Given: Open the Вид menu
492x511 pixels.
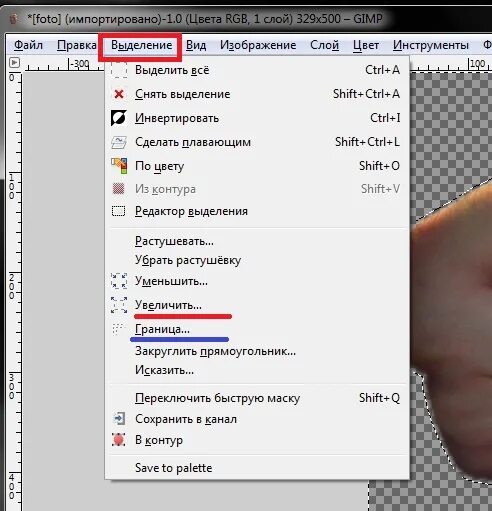Looking at the screenshot, I should [196, 45].
